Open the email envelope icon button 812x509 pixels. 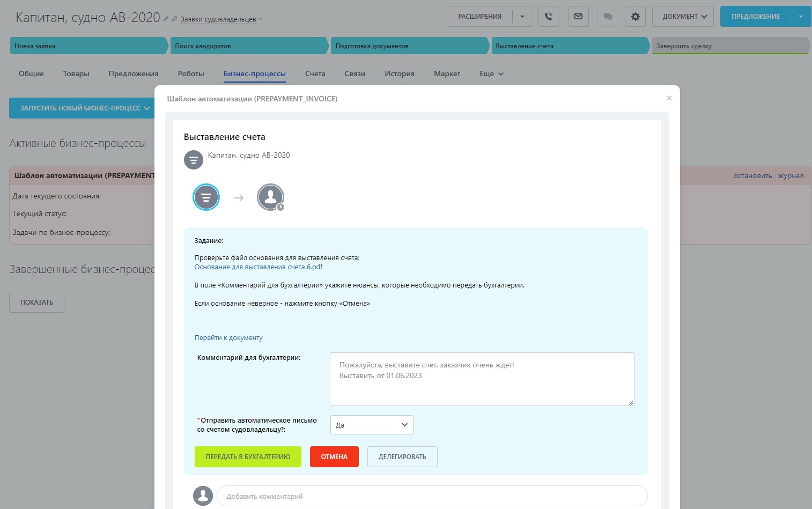click(578, 17)
